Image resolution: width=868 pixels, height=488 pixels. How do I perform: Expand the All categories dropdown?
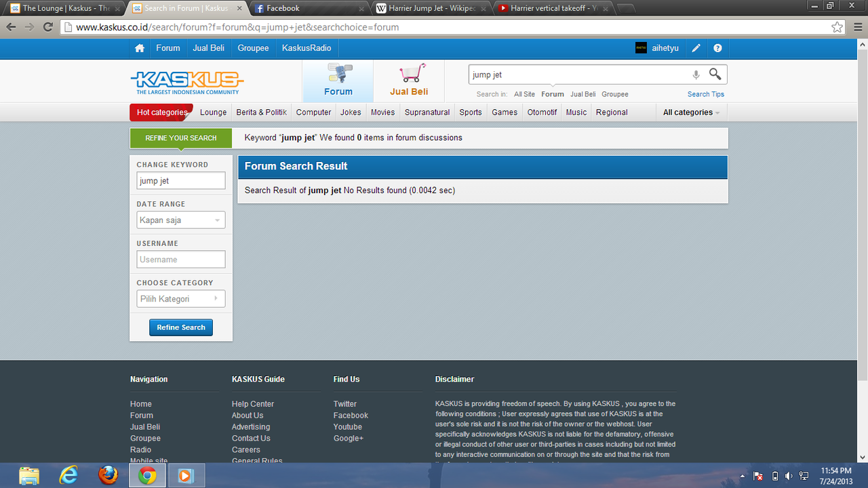coord(691,113)
